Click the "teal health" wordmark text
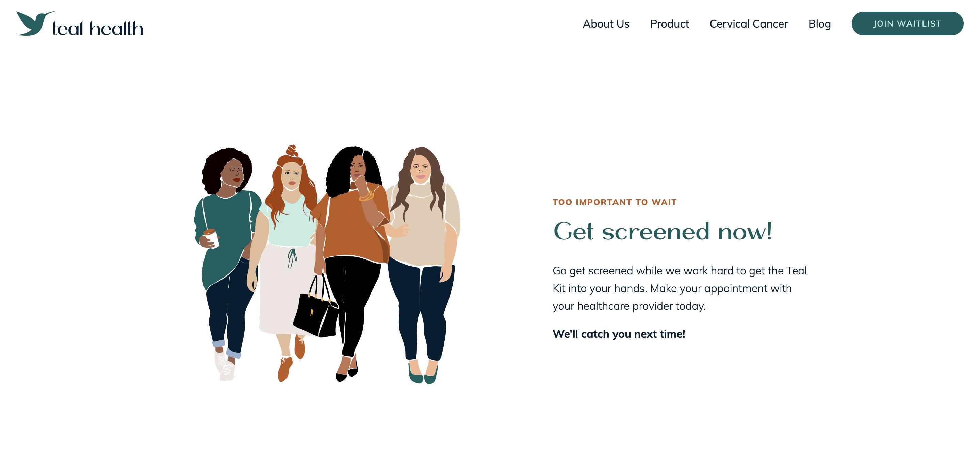 98,29
